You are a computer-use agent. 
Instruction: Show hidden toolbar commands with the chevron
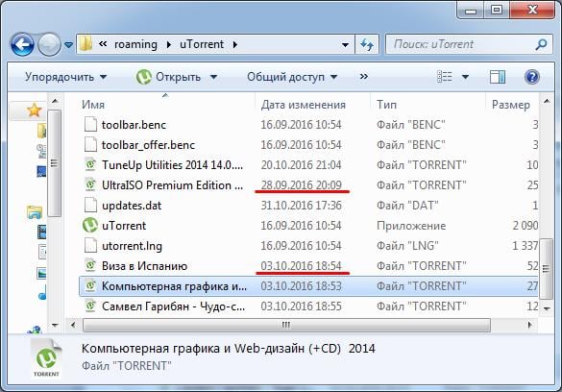[364, 76]
